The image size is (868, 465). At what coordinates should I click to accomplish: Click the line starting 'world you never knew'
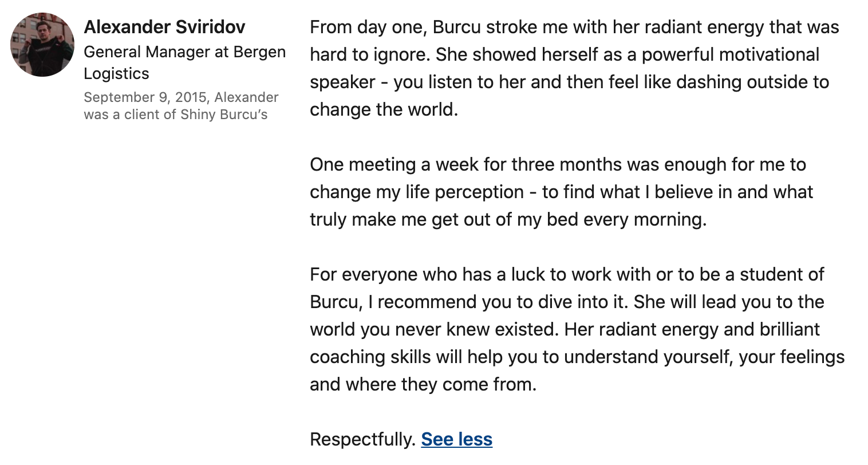(x=565, y=329)
